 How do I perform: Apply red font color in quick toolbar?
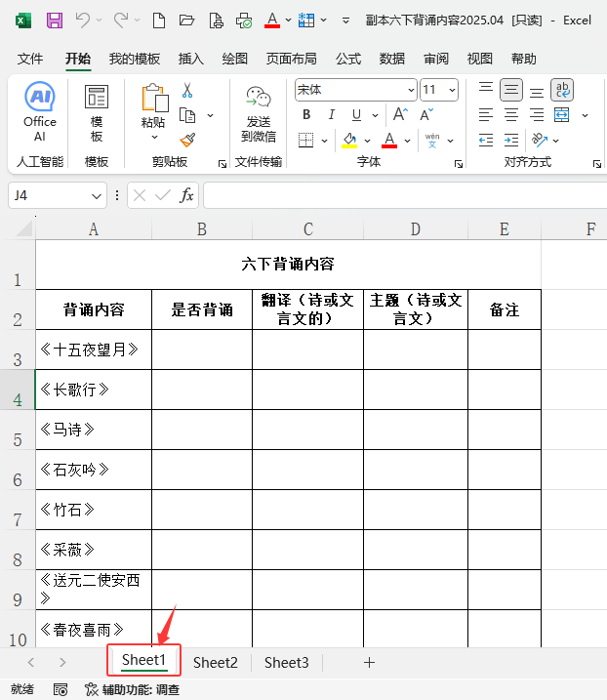tap(272, 21)
